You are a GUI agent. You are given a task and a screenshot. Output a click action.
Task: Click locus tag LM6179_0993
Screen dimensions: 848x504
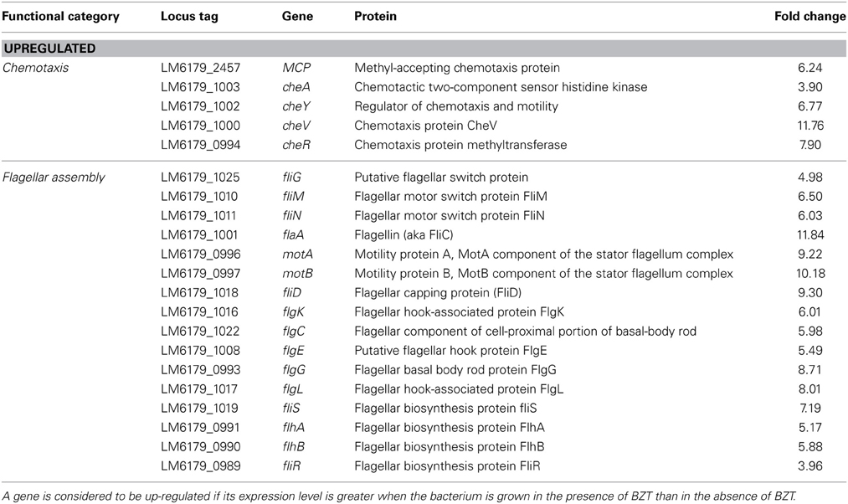point(201,370)
